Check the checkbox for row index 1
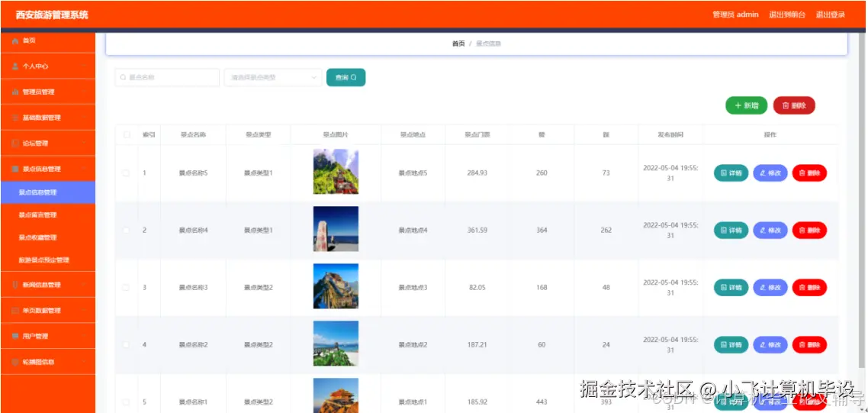868x413 pixels. click(x=126, y=173)
